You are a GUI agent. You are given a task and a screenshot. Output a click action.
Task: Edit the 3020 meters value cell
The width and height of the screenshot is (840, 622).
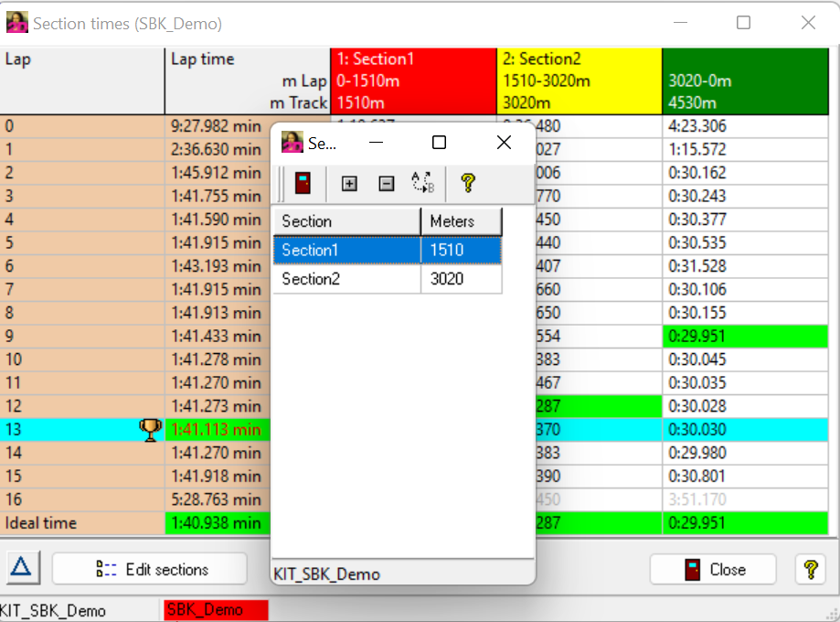click(460, 279)
